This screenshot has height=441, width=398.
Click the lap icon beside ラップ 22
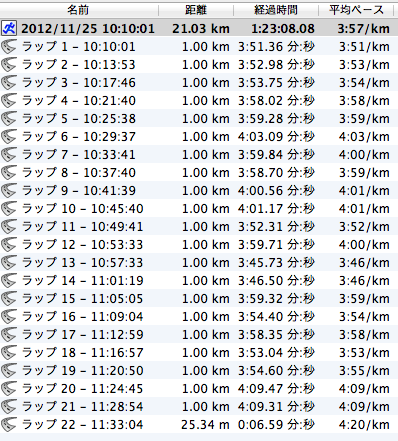tap(9, 425)
